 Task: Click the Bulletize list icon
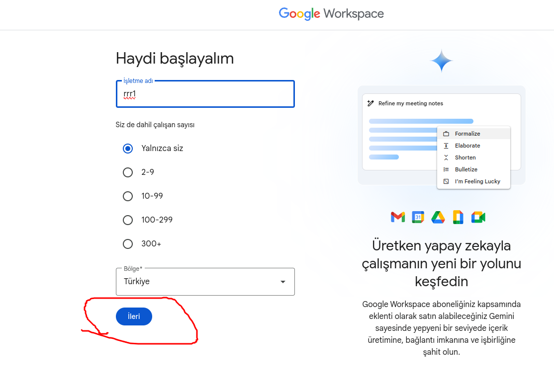point(446,169)
